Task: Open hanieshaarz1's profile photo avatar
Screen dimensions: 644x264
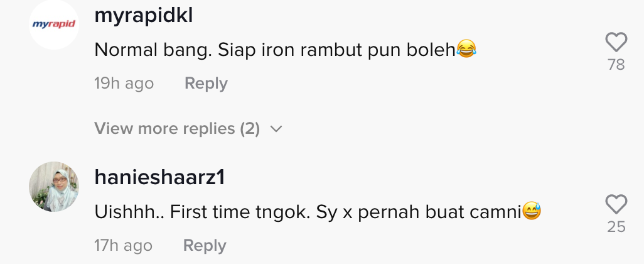Action: [54, 187]
